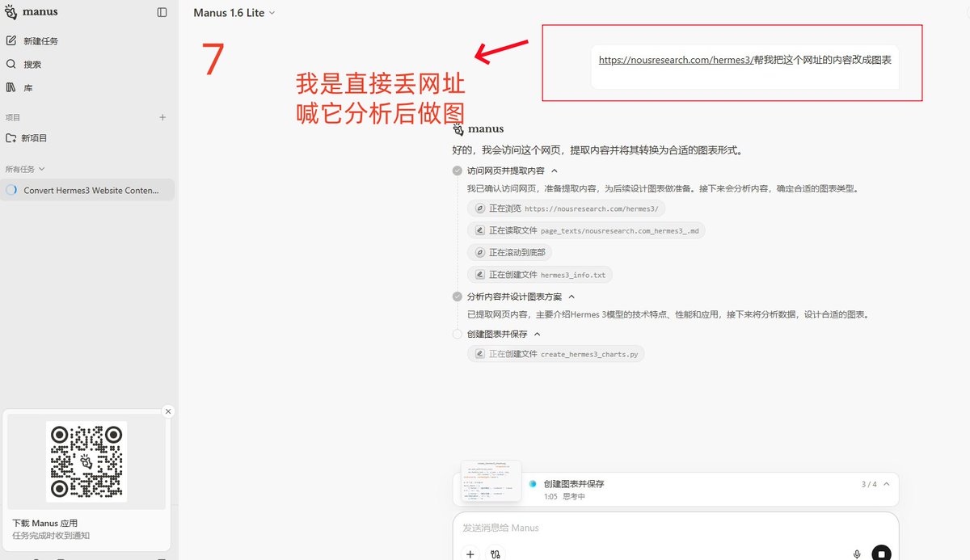This screenshot has width=970, height=560.
Task: Expand the progress bar 3 / 4 chevron
Action: click(x=887, y=484)
